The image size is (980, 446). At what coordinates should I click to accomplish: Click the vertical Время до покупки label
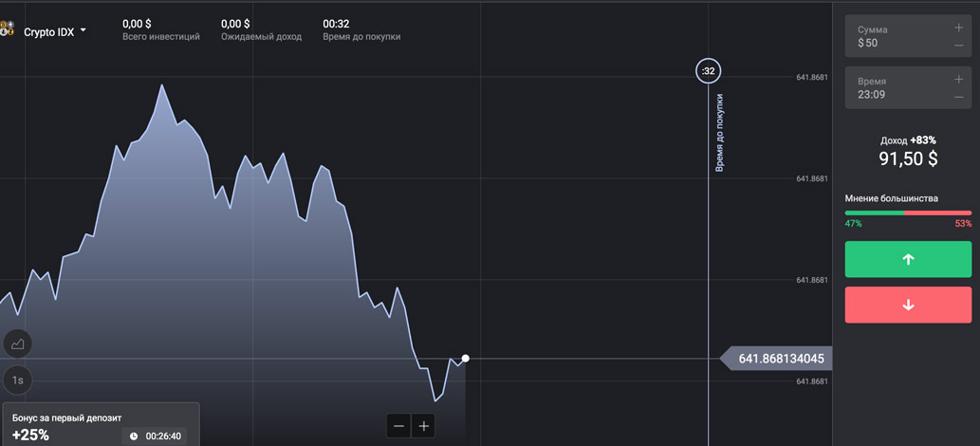[719, 133]
